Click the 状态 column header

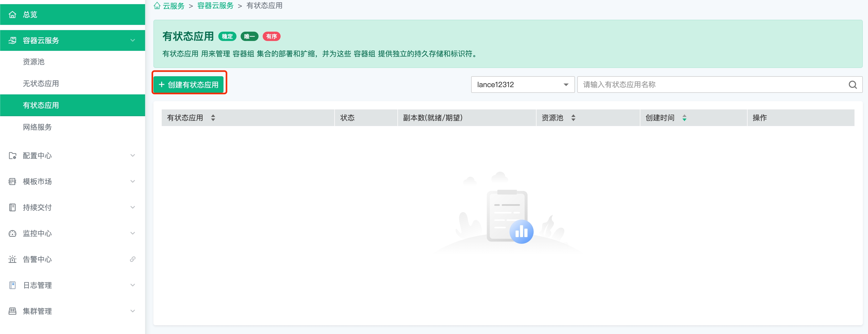point(366,117)
